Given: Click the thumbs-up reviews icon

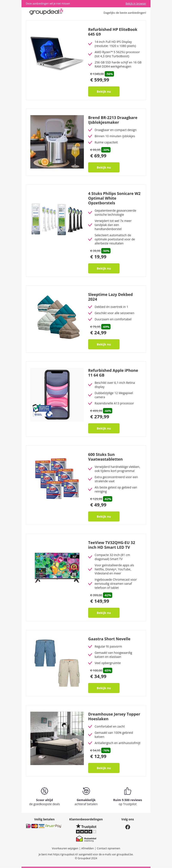Looking at the screenshot, I should click(x=127, y=791).
